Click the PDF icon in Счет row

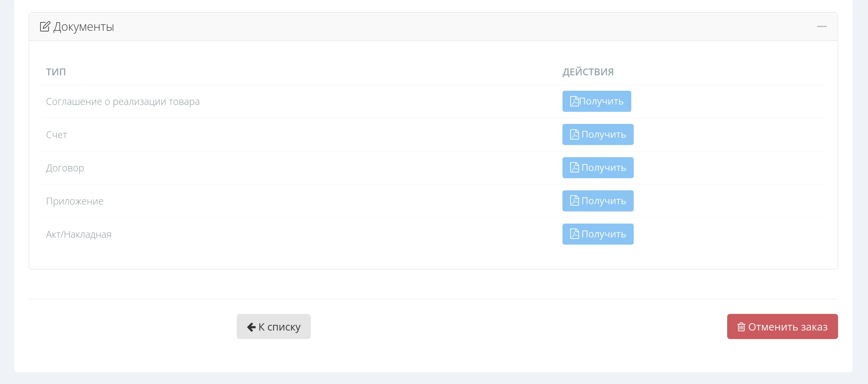point(574,134)
